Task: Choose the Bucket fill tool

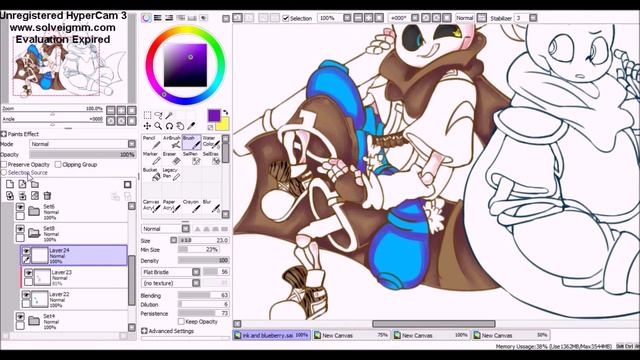Action: 151,174
